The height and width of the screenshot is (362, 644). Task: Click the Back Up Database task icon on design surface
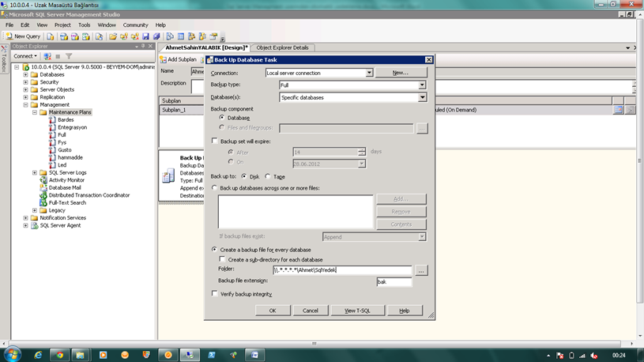coord(168,175)
